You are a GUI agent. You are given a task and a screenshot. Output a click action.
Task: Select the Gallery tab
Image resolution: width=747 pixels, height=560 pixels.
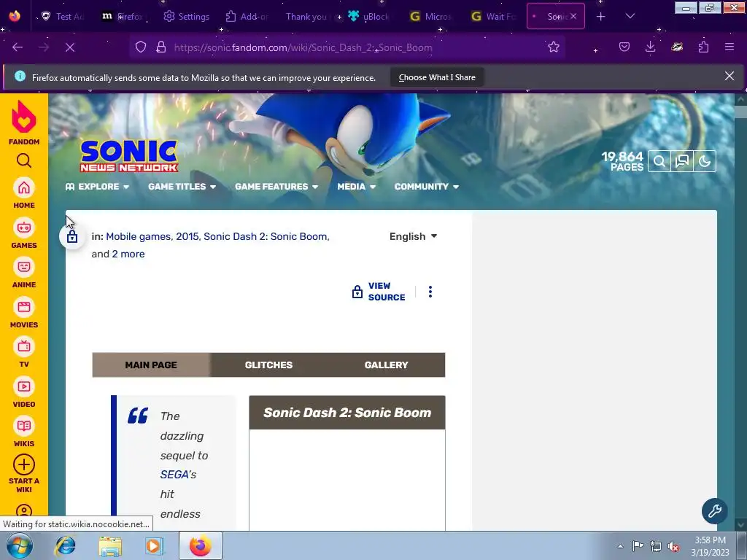coord(387,365)
